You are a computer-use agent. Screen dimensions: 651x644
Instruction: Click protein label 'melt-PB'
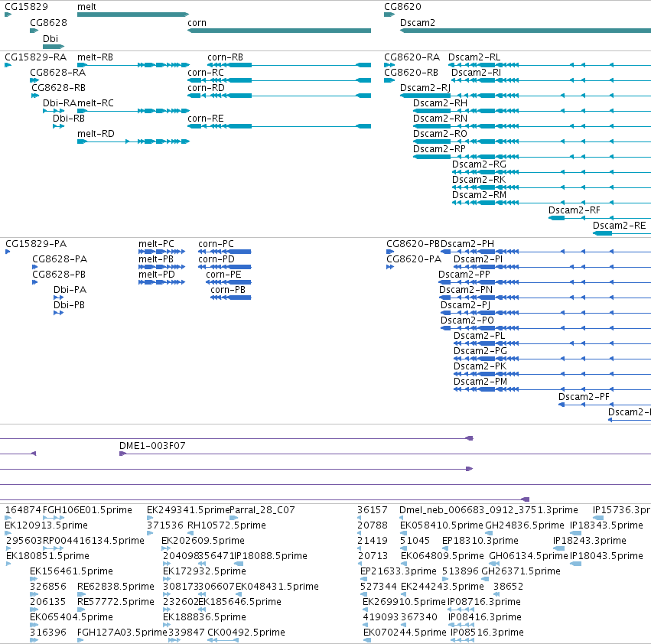click(x=156, y=259)
